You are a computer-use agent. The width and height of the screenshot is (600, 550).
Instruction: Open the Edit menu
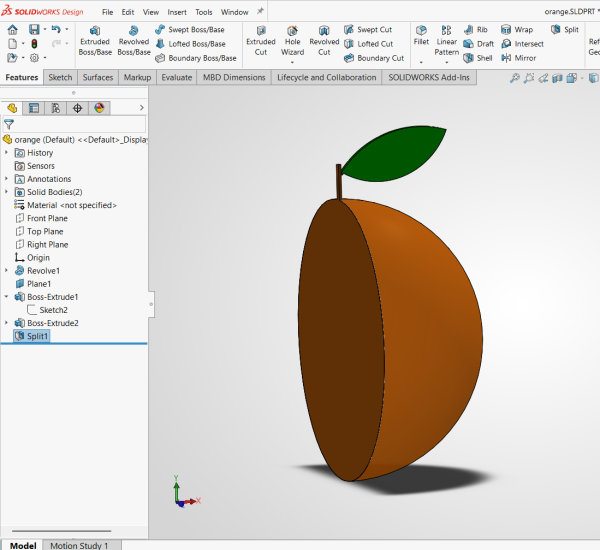point(128,12)
